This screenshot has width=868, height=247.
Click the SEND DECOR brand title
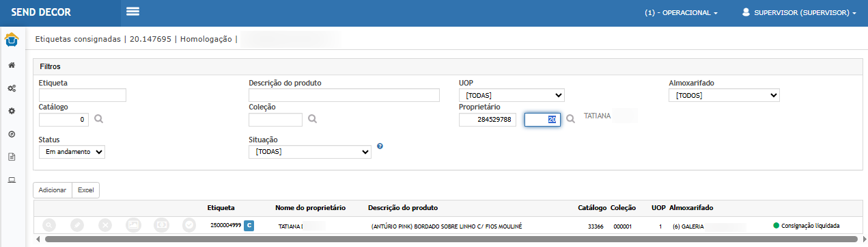(41, 12)
